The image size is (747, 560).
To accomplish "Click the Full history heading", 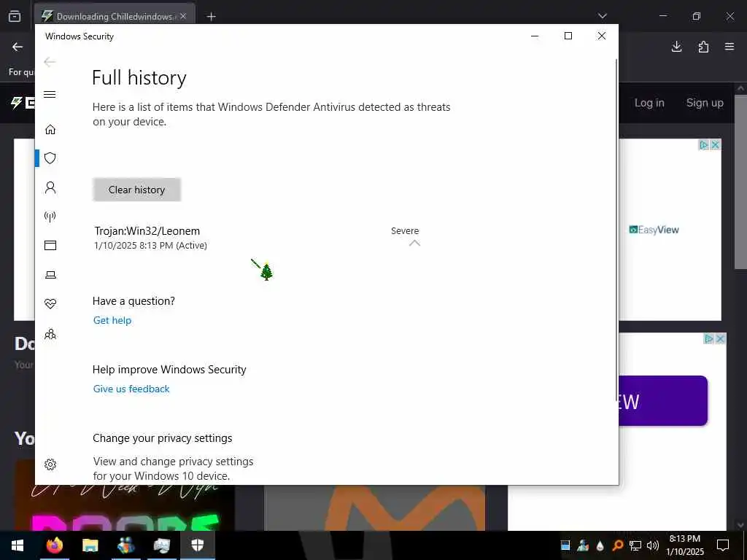I will pos(139,77).
